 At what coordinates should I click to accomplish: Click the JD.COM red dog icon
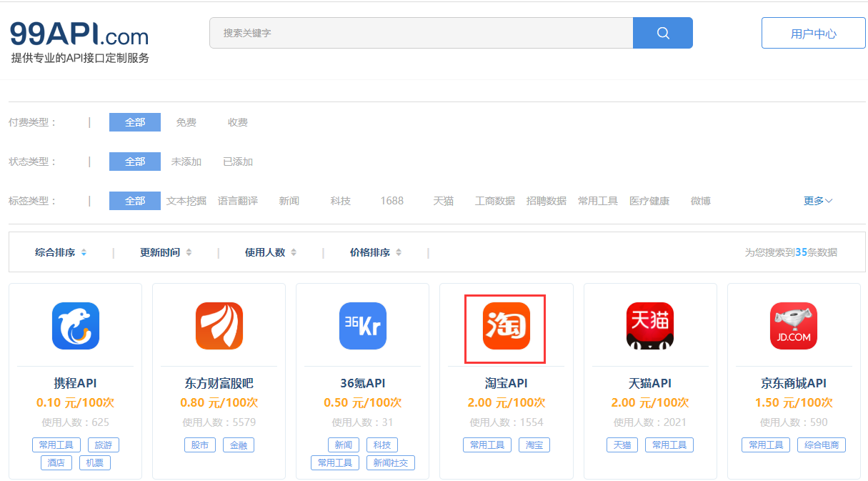click(793, 326)
